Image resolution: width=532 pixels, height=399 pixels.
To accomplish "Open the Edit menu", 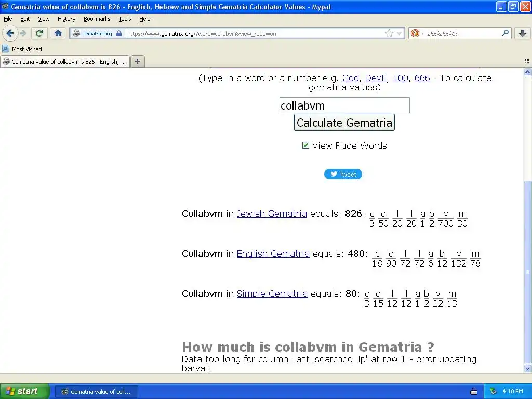I will (25, 19).
